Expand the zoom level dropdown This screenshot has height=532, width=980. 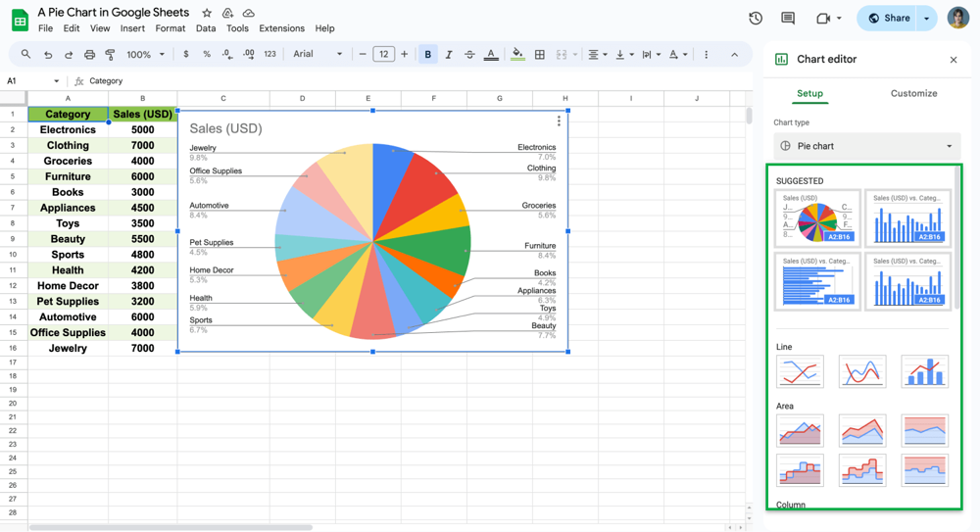click(x=145, y=55)
